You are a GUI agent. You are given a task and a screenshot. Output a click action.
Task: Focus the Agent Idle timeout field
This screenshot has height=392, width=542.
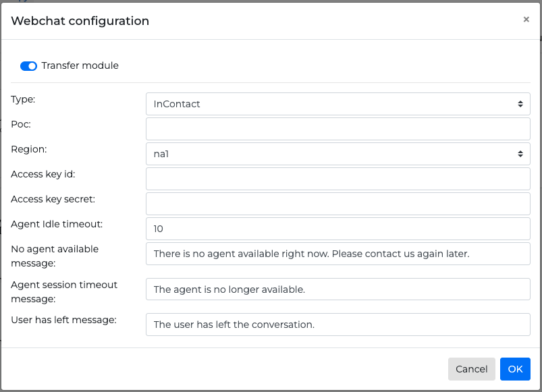pyautogui.click(x=337, y=229)
